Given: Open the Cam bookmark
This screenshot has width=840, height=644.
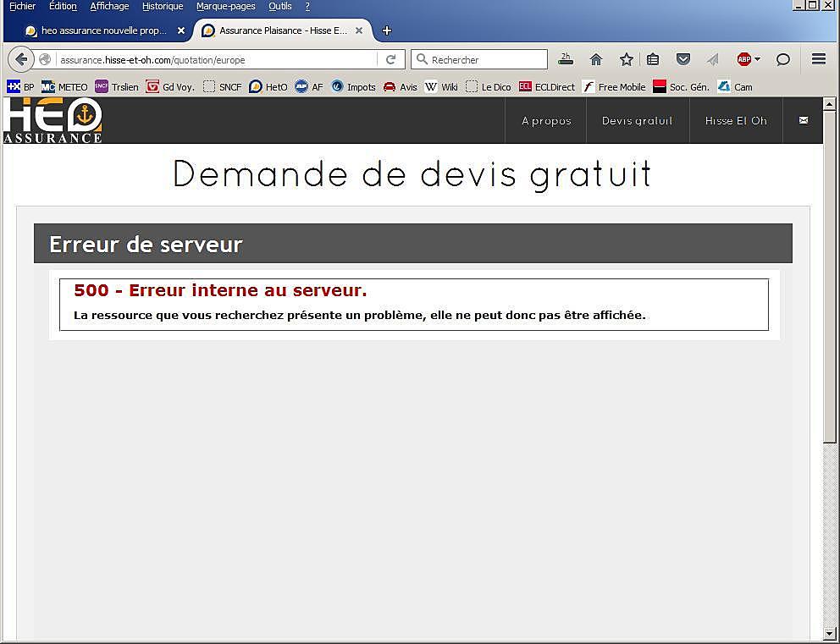Looking at the screenshot, I should 735,86.
